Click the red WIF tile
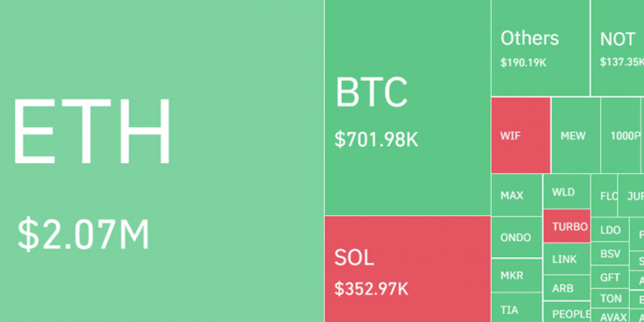This screenshot has width=644, height=322. click(520, 135)
